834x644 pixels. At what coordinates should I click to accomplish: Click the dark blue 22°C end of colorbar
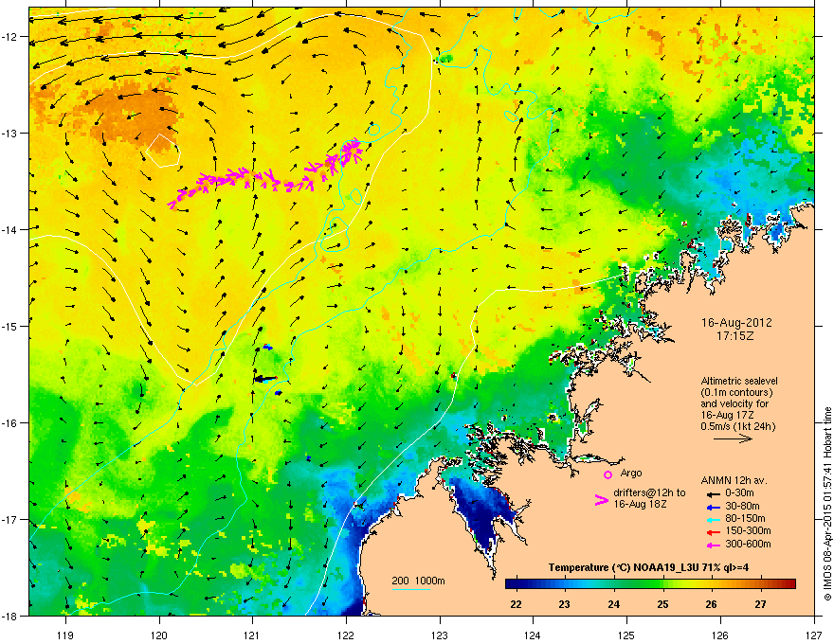(512, 584)
